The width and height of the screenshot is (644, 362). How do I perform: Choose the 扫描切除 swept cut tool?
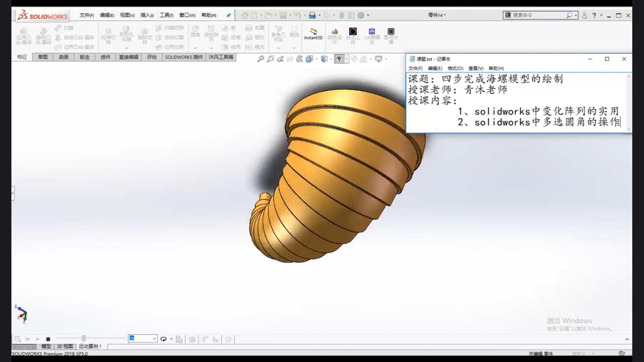click(x=170, y=28)
